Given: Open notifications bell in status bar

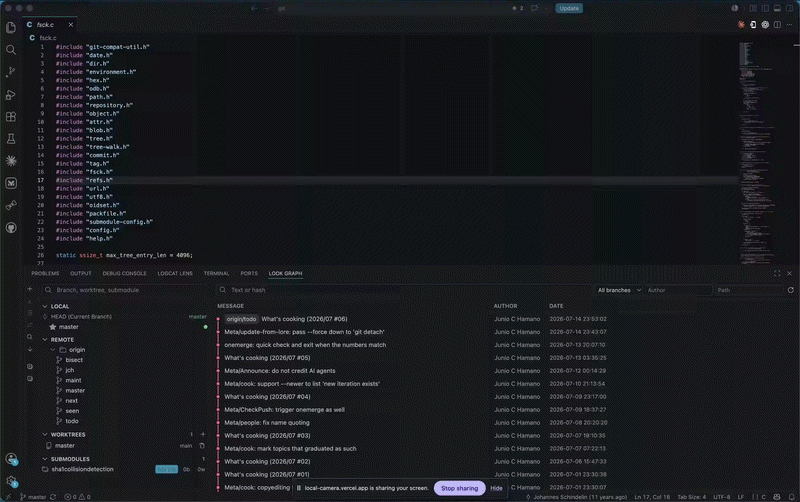Looking at the screenshot, I should [791, 497].
